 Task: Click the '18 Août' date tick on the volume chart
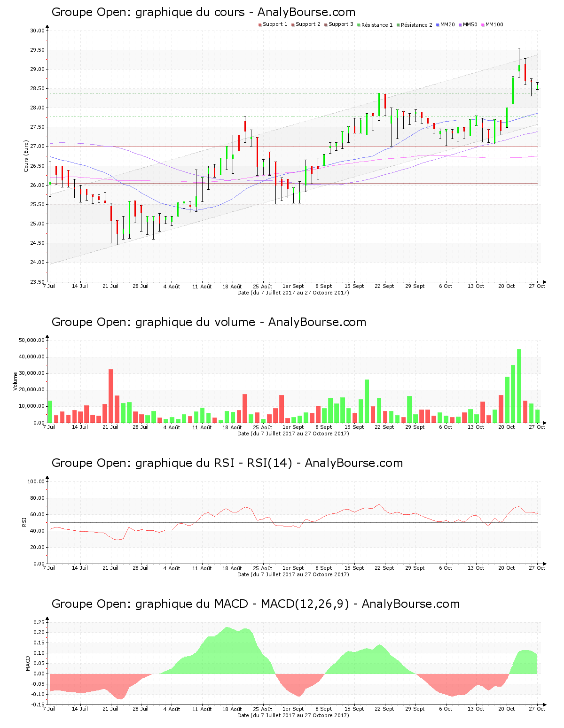pos(232,427)
